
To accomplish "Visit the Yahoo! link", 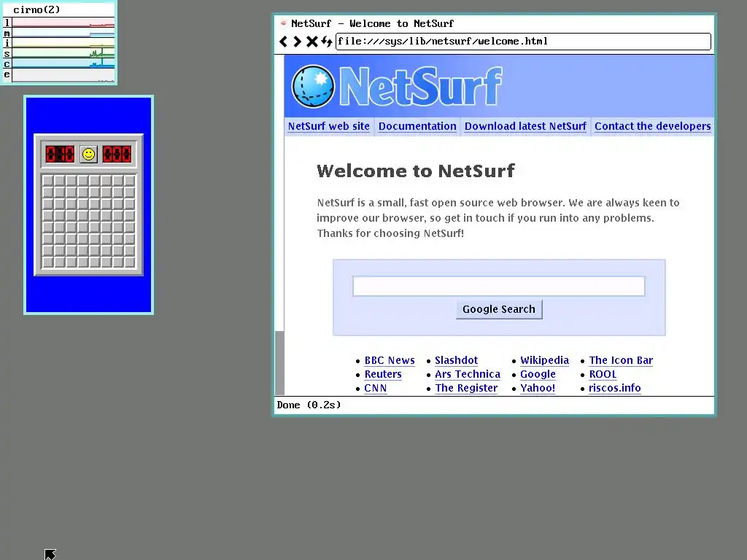I will [x=538, y=388].
